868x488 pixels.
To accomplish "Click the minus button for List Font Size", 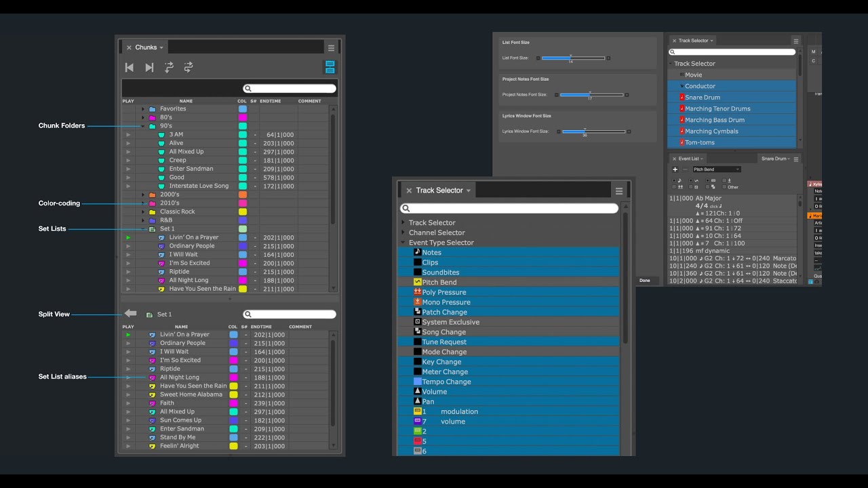I will 538,58.
